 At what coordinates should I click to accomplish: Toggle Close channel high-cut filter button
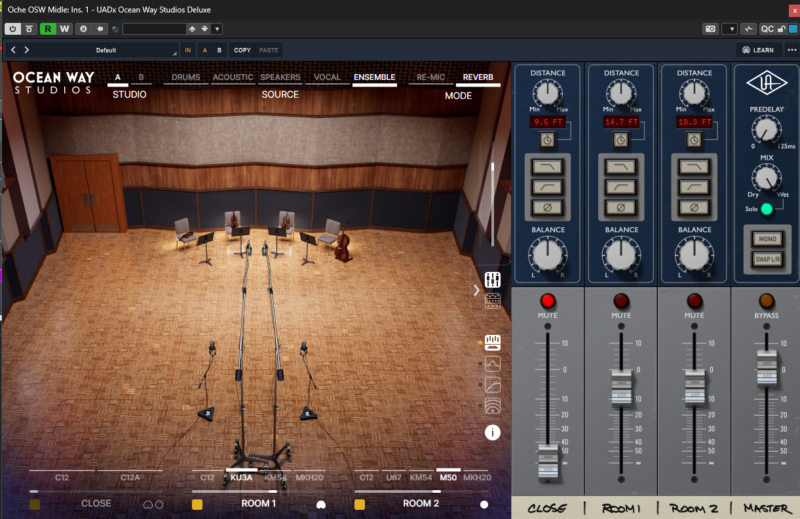coord(547,167)
